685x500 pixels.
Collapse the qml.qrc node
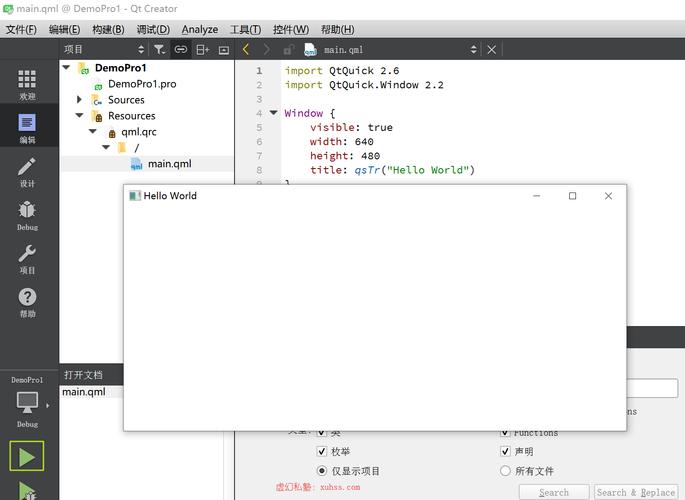[x=93, y=131]
